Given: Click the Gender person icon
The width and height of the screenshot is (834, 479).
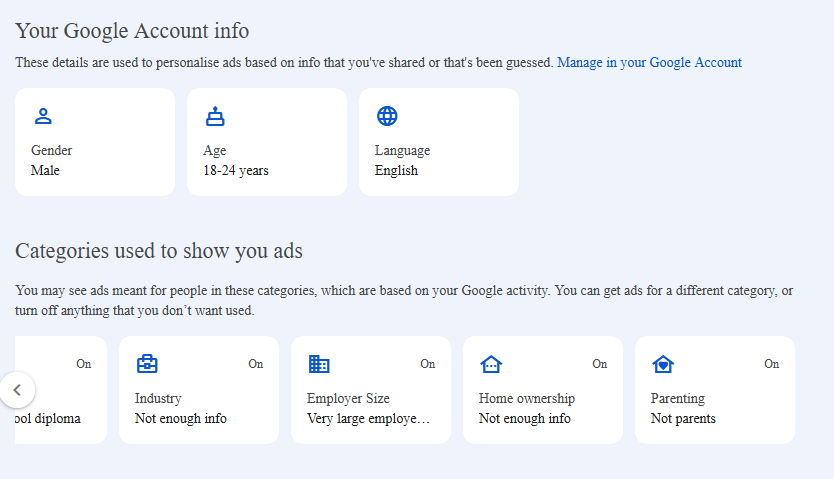Looking at the screenshot, I should [x=43, y=116].
